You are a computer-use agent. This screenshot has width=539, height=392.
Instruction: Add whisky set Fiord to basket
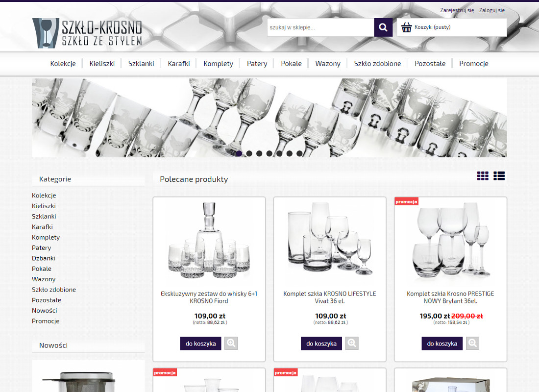click(x=201, y=343)
